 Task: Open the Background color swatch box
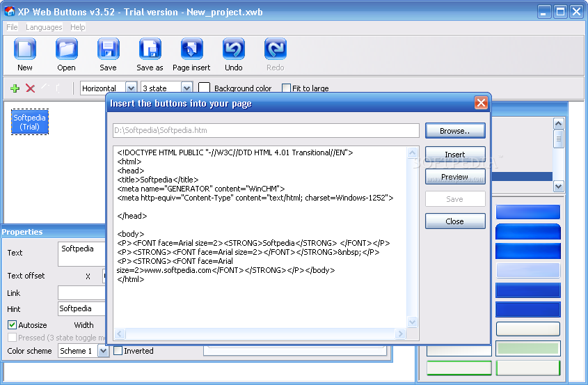pos(204,88)
